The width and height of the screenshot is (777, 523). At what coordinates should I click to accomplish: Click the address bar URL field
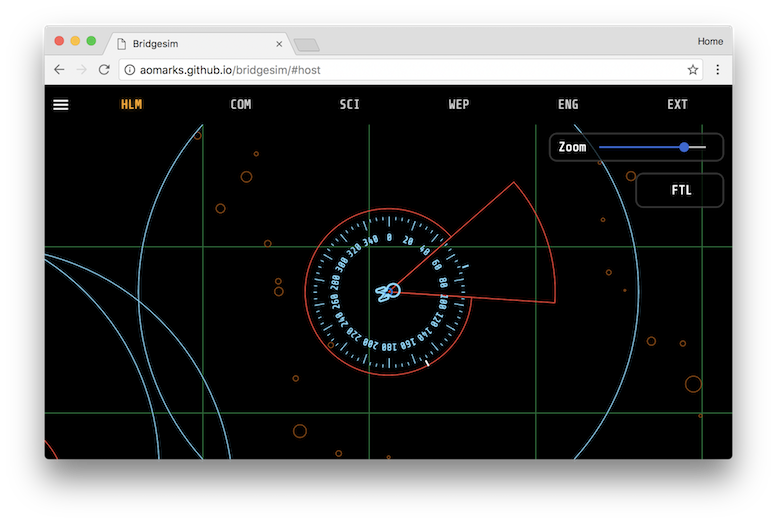411,70
